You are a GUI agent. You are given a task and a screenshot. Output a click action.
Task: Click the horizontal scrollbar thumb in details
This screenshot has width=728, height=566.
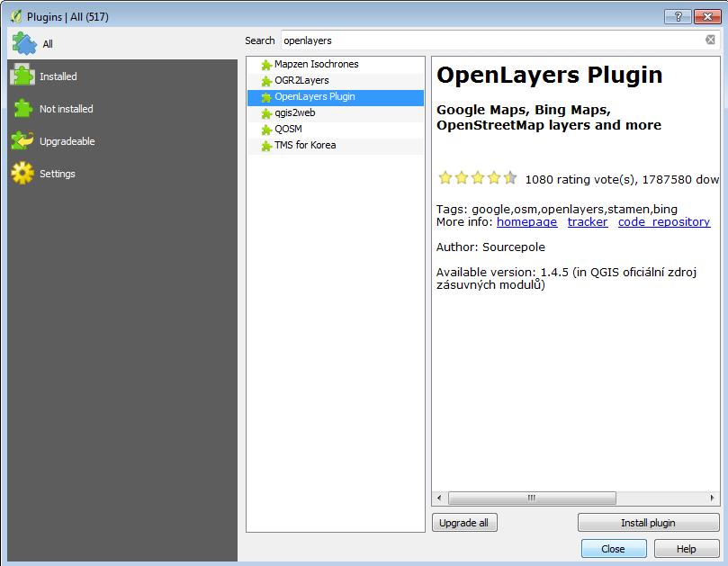pyautogui.click(x=532, y=498)
